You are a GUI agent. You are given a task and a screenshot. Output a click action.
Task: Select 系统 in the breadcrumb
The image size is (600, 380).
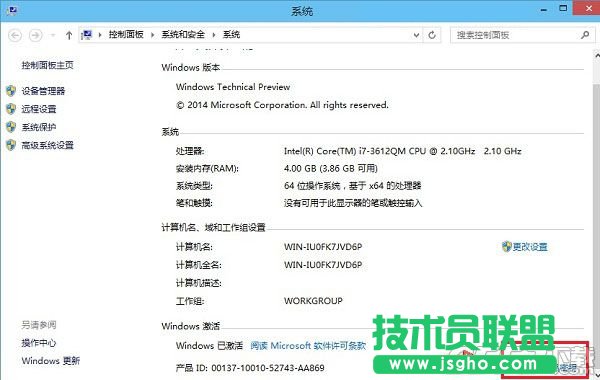pyautogui.click(x=231, y=34)
